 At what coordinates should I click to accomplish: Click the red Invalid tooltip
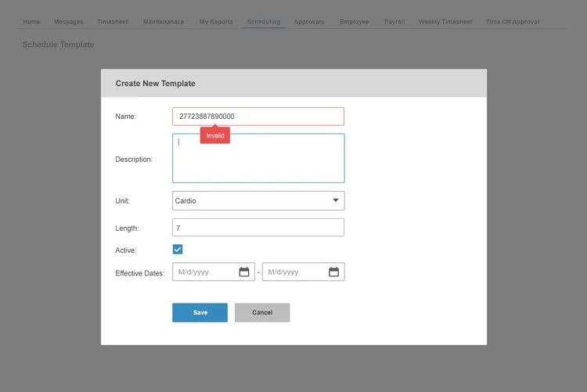215,135
